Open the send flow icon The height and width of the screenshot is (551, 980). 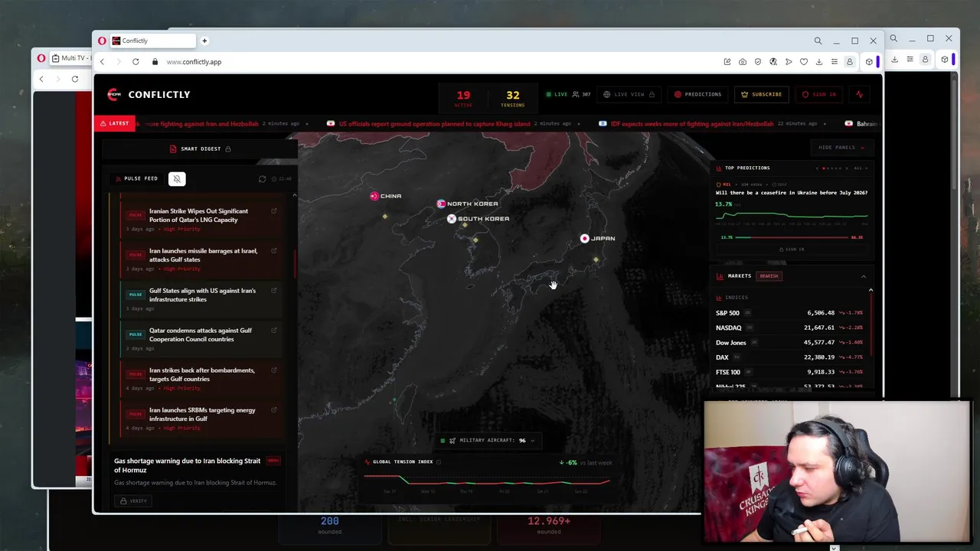pos(789,62)
